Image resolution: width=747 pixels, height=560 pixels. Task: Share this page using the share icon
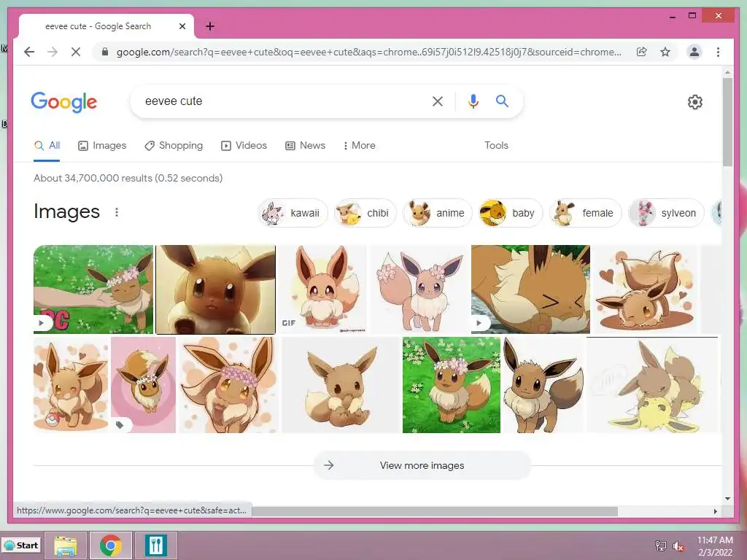point(642,52)
